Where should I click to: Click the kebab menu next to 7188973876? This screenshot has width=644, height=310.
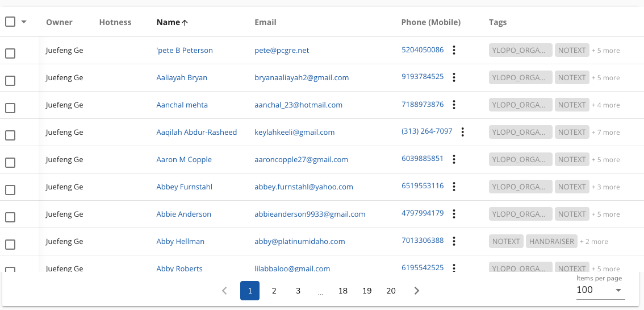[x=454, y=105]
